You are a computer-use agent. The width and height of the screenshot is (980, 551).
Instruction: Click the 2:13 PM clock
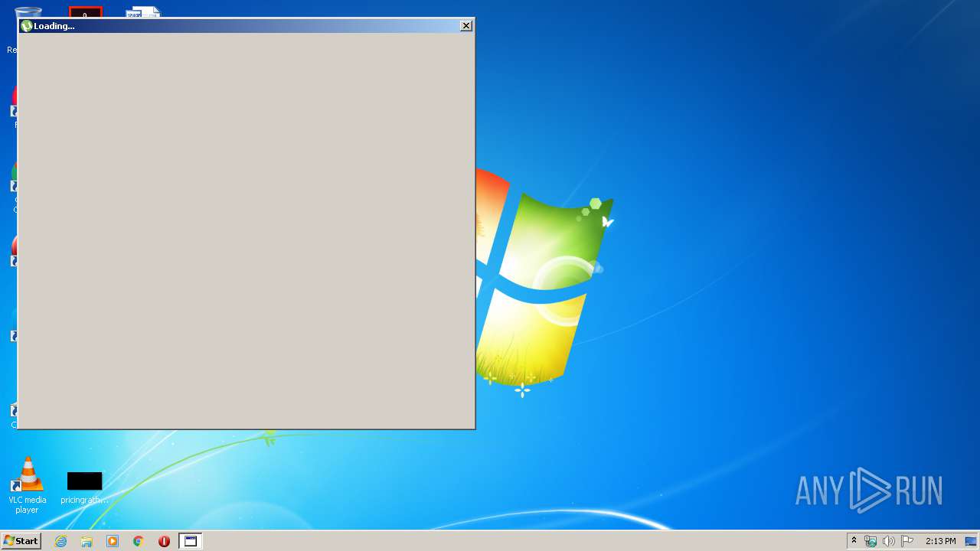click(x=940, y=541)
